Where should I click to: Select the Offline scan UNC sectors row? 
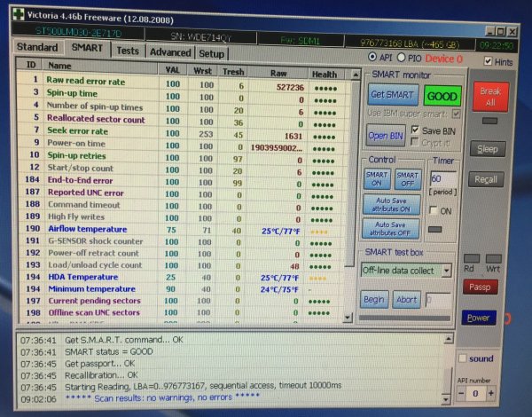point(180,312)
